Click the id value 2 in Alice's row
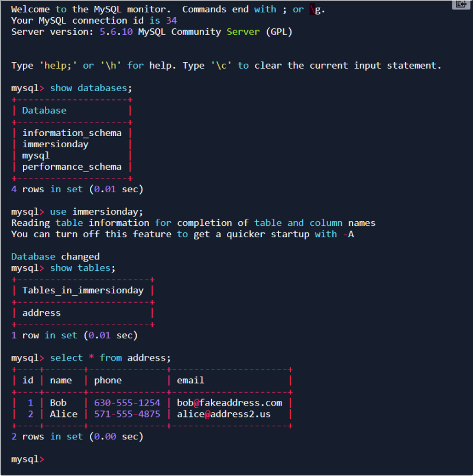 point(30,414)
